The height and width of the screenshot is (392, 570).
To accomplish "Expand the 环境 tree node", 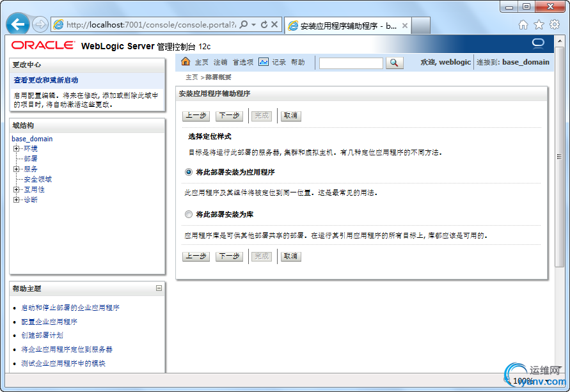I will pos(16,148).
